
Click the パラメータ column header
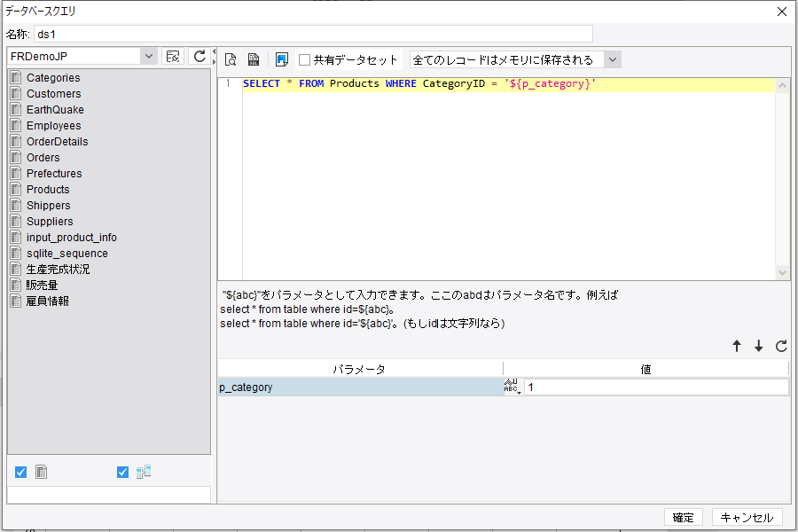click(x=359, y=369)
